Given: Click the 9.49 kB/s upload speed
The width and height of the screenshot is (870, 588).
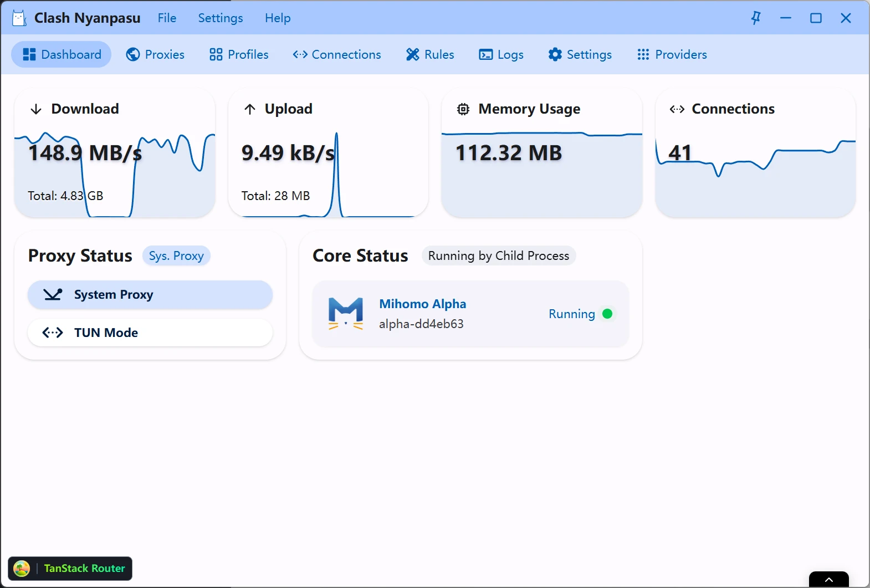Looking at the screenshot, I should click(288, 153).
